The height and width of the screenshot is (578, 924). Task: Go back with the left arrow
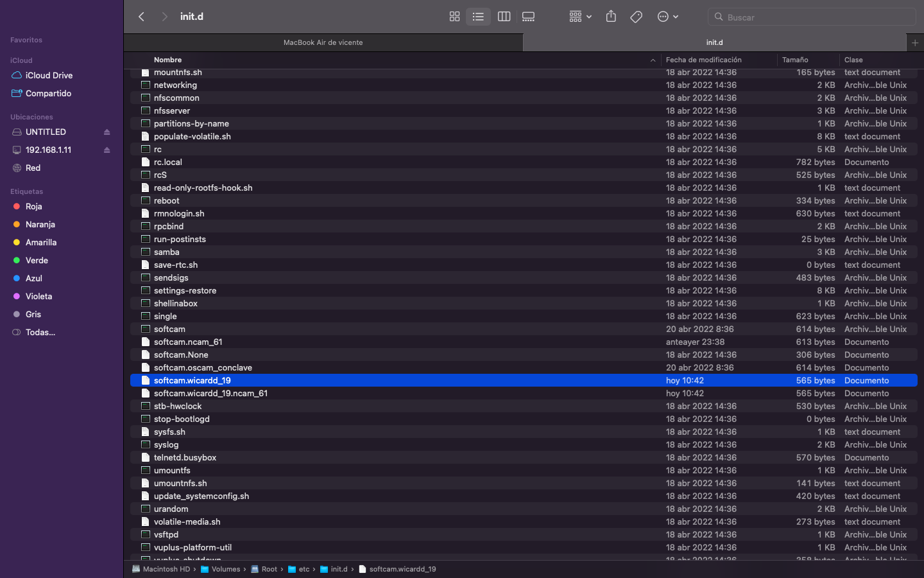(142, 17)
